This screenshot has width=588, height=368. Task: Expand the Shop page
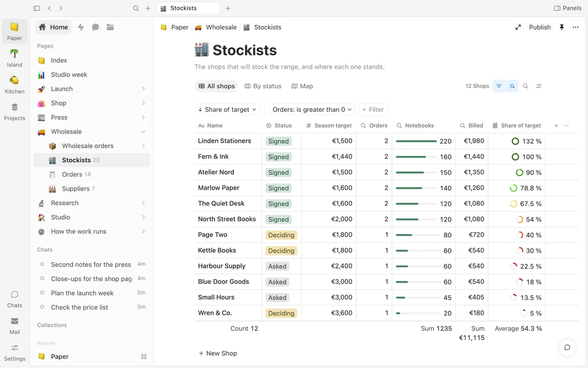pos(143,103)
